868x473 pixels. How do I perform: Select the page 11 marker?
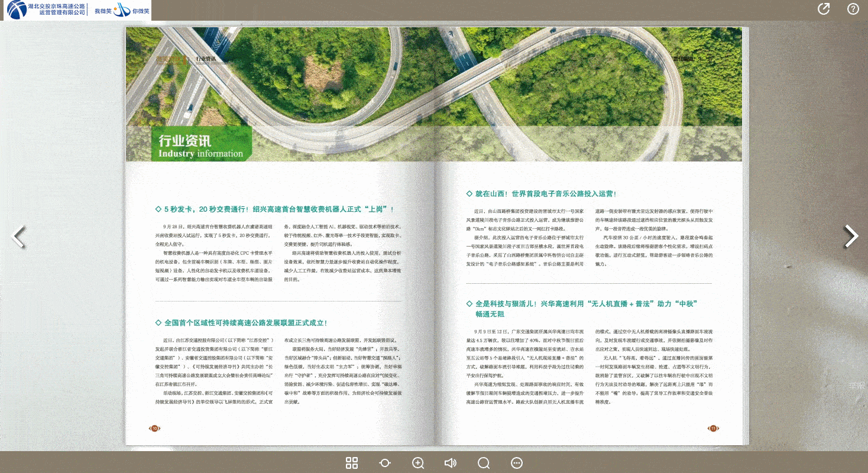[712, 428]
